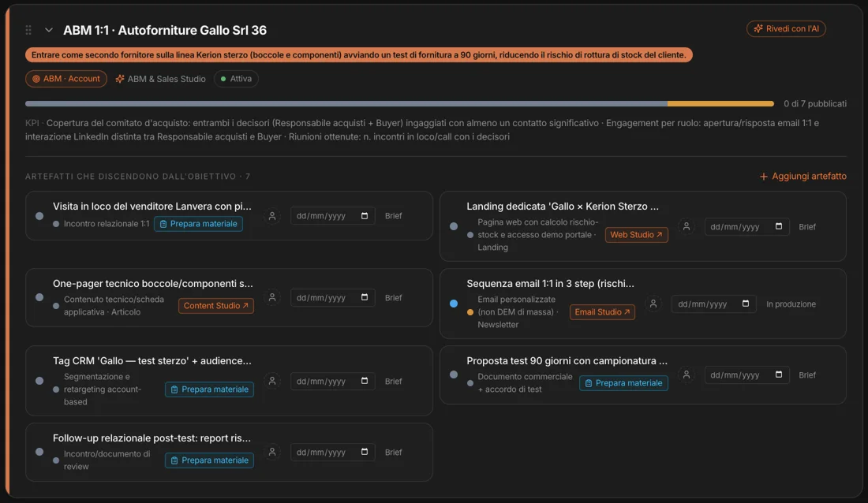The height and width of the screenshot is (503, 868).
Task: Click the '0 di 7 pubblicati' counter
Action: 815,103
